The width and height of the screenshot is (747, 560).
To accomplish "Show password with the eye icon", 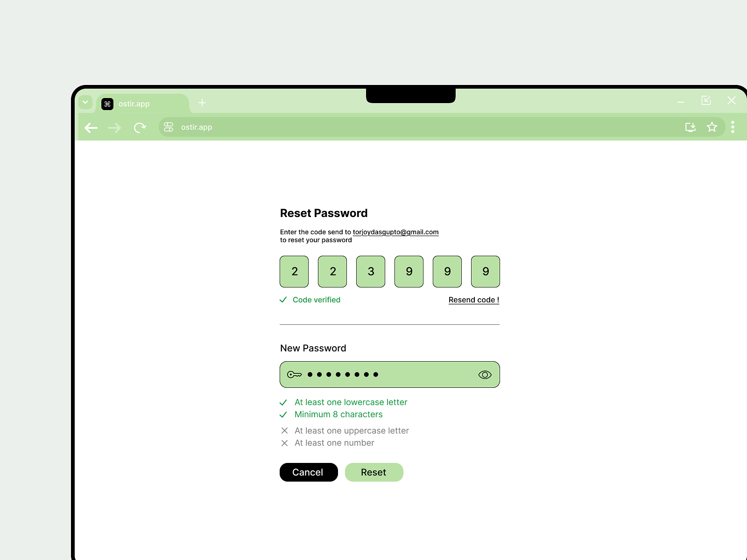I will pyautogui.click(x=485, y=375).
